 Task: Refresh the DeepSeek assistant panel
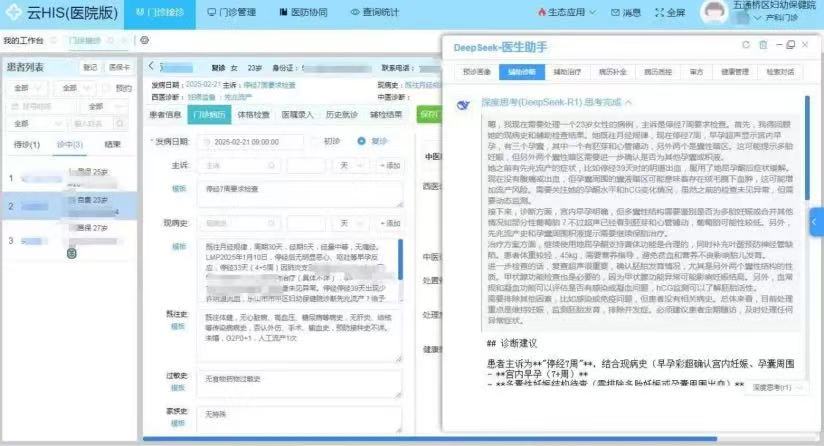[x=746, y=45]
